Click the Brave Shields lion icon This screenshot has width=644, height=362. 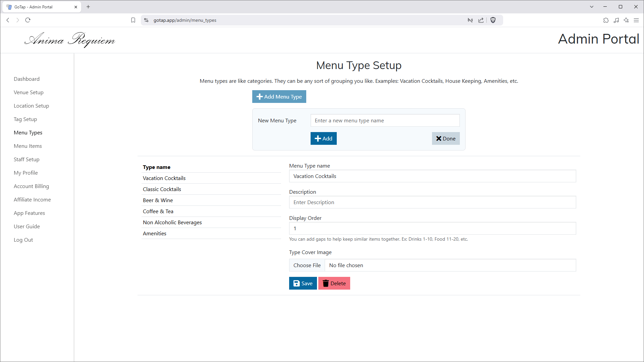[x=493, y=20]
